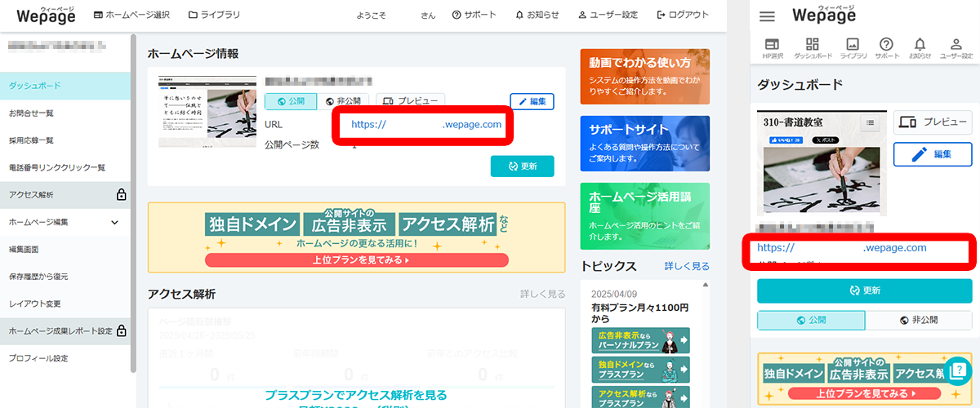This screenshot has height=408, width=980.
Task: Click 詳しく見る next to トピックス
Action: [x=687, y=266]
